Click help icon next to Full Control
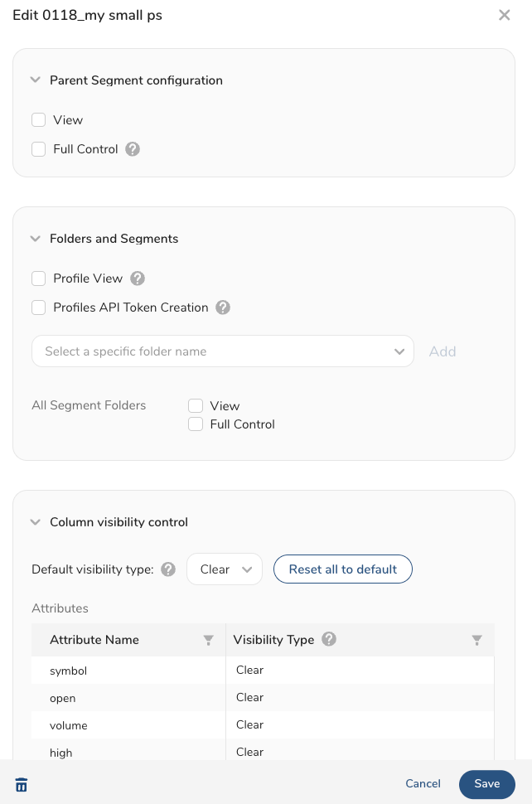Image resolution: width=532 pixels, height=804 pixels. click(x=133, y=149)
